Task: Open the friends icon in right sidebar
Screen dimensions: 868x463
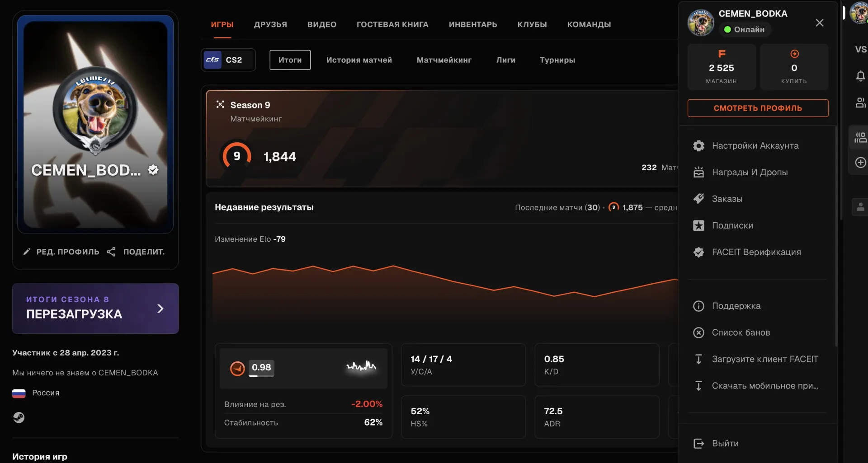Action: click(860, 103)
